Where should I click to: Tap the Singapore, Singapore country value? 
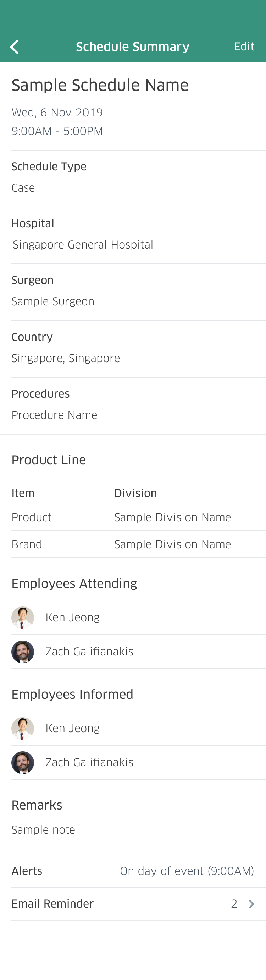click(x=66, y=358)
